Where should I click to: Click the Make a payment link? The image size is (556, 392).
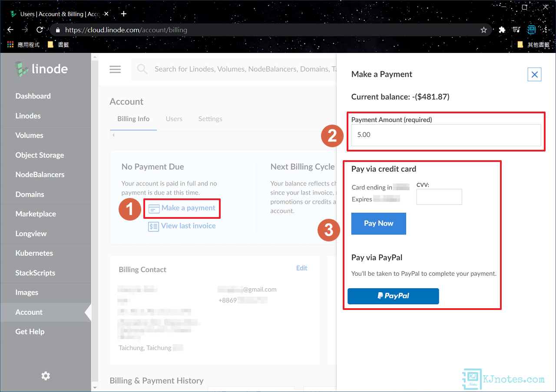click(189, 208)
